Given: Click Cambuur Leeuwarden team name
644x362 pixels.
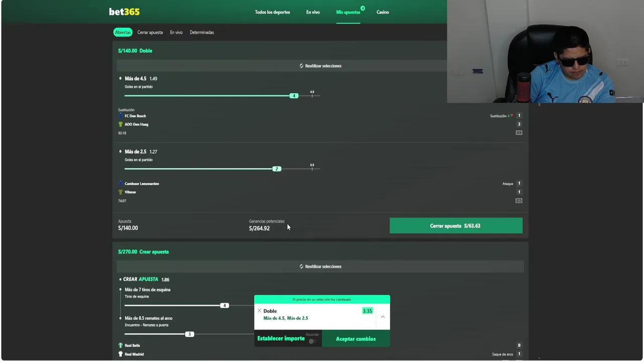Looking at the screenshot, I should 142,184.
